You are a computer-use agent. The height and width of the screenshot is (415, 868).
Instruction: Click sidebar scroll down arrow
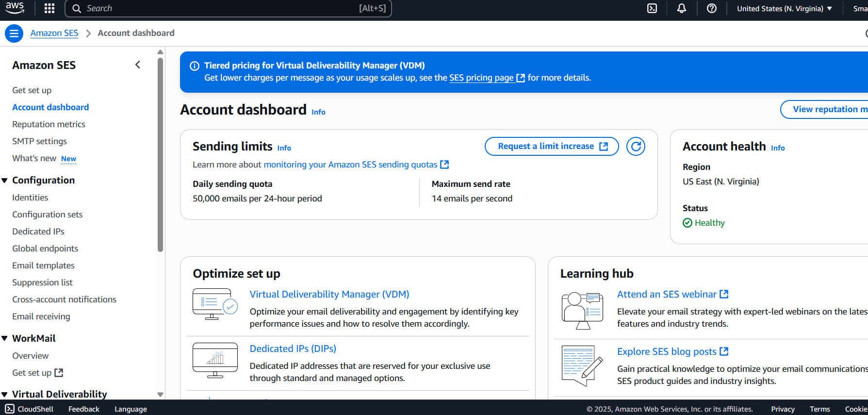pyautogui.click(x=161, y=395)
